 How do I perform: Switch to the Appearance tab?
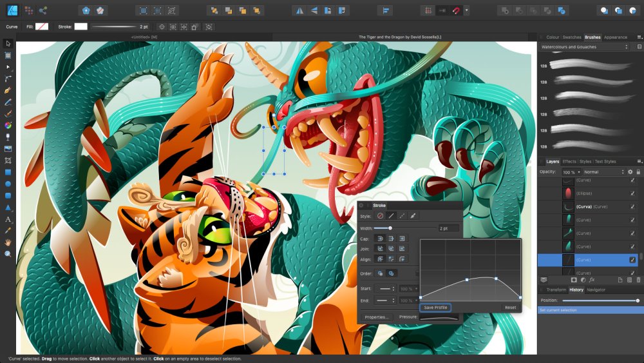click(x=615, y=37)
